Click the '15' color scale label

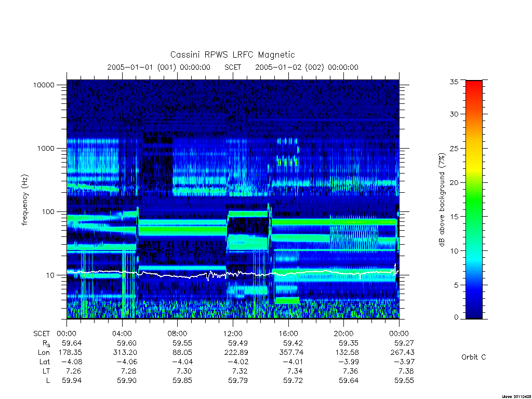[x=454, y=217]
